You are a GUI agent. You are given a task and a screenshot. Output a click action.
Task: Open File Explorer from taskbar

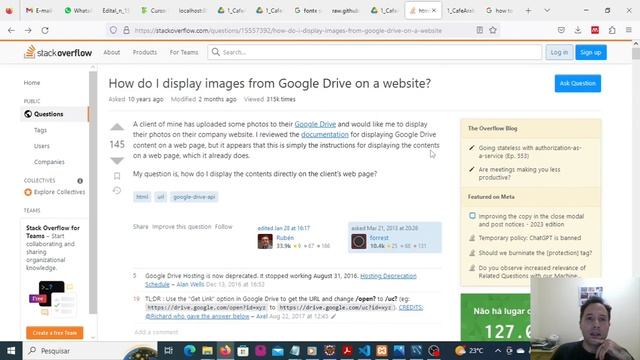207,351
